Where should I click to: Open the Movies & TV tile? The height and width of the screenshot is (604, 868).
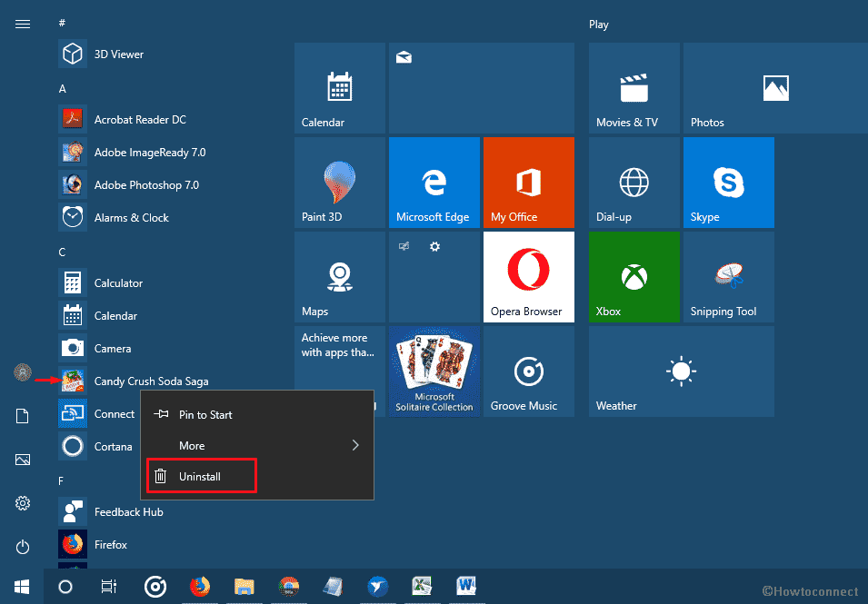pos(634,88)
